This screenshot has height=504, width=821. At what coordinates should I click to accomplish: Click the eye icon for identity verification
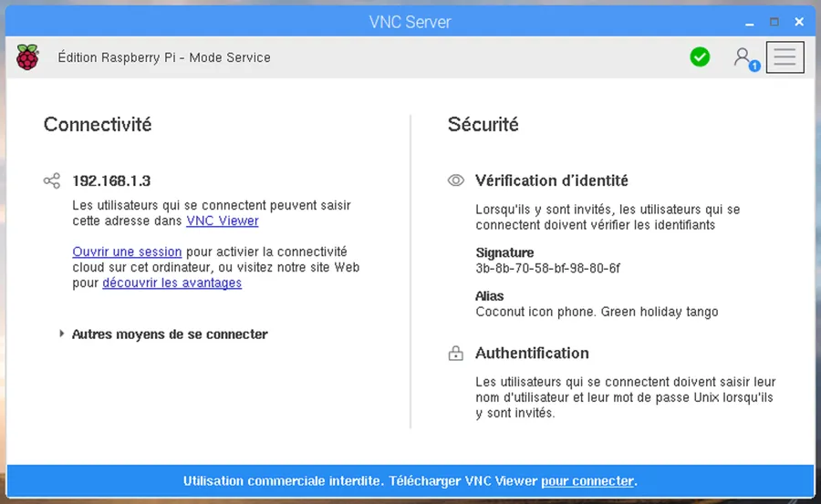455,180
